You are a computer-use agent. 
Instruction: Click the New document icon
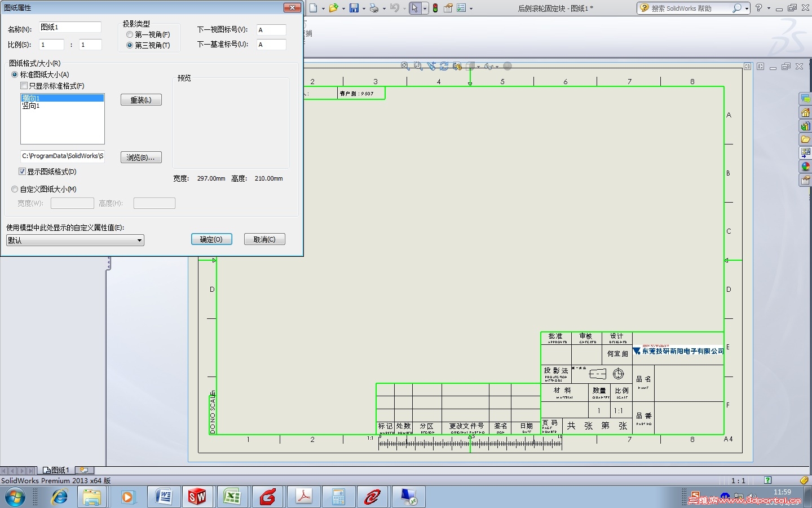click(314, 8)
